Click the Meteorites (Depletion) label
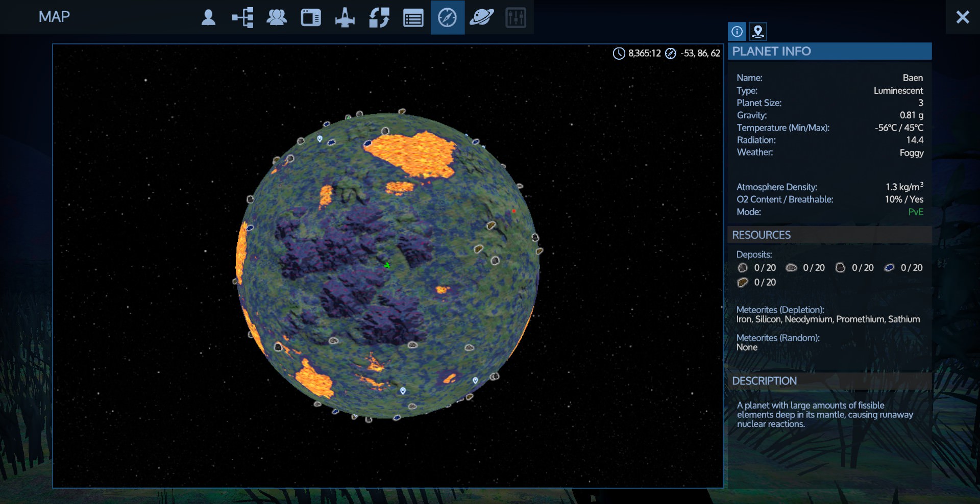 click(780, 310)
